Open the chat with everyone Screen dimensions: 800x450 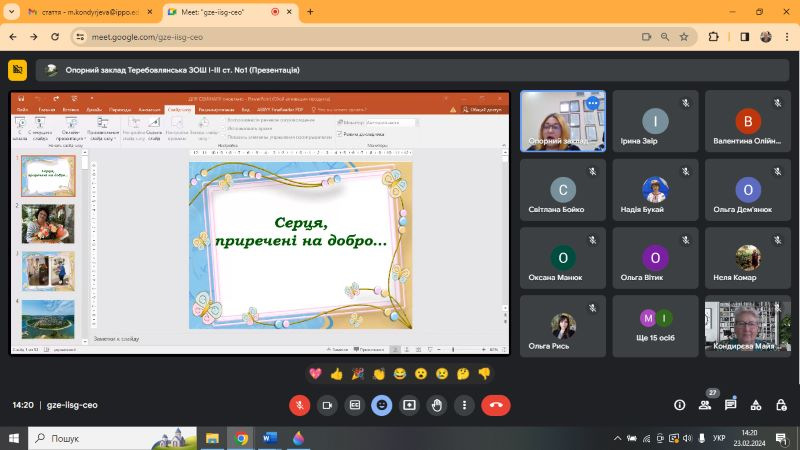pyautogui.click(x=731, y=405)
